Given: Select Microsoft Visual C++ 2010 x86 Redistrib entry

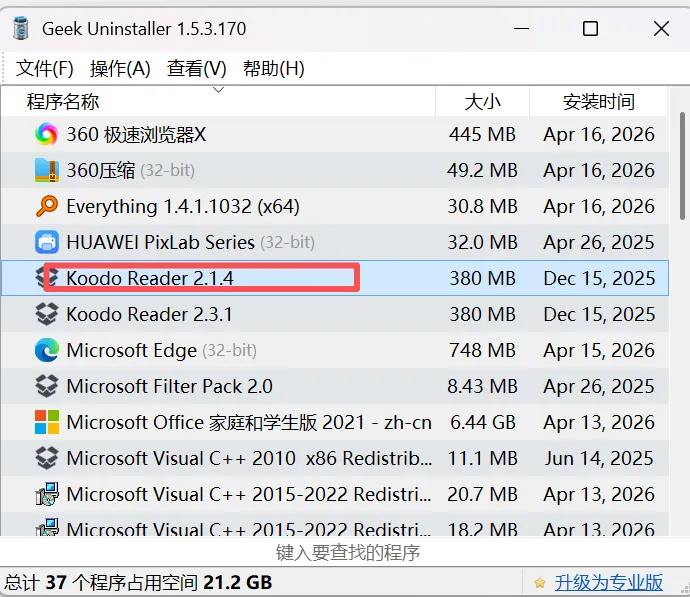Looking at the screenshot, I should point(335,458).
